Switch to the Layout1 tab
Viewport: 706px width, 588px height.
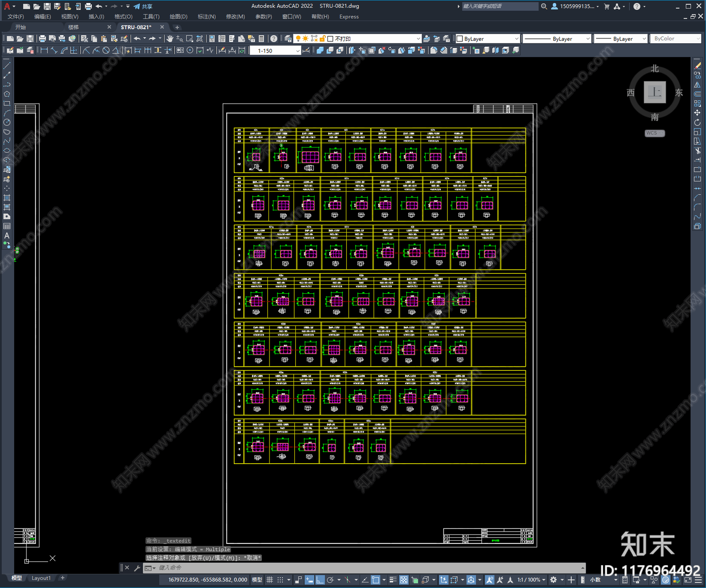tap(41, 578)
